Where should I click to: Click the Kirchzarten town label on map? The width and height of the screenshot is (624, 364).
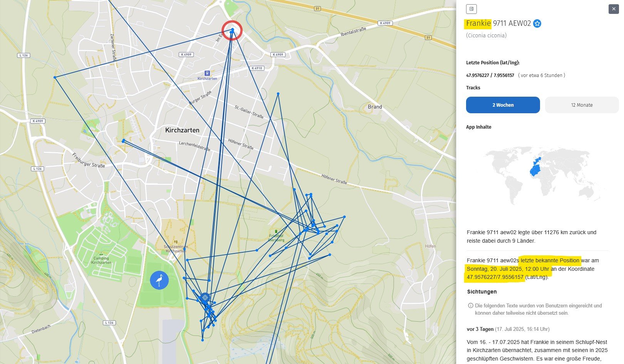click(182, 130)
